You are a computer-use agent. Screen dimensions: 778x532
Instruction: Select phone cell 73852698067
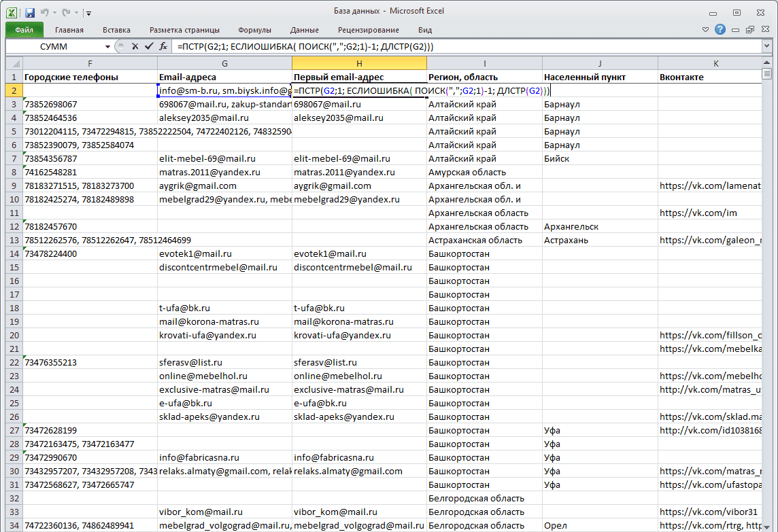[90, 105]
